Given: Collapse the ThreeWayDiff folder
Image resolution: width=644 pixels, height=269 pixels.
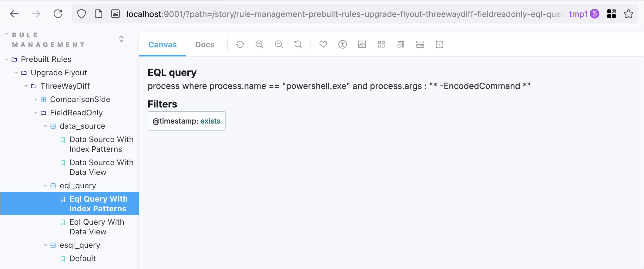Looking at the screenshot, I should [x=65, y=86].
